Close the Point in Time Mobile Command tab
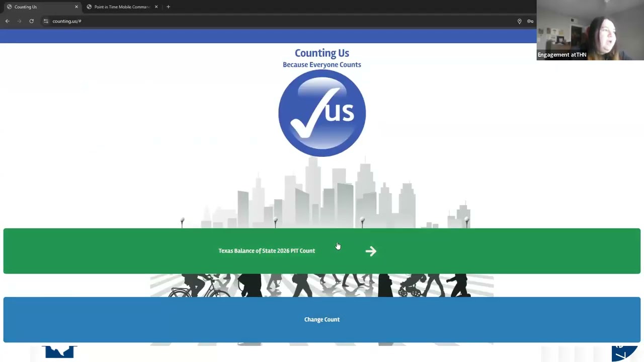The image size is (644, 362). coord(156,7)
